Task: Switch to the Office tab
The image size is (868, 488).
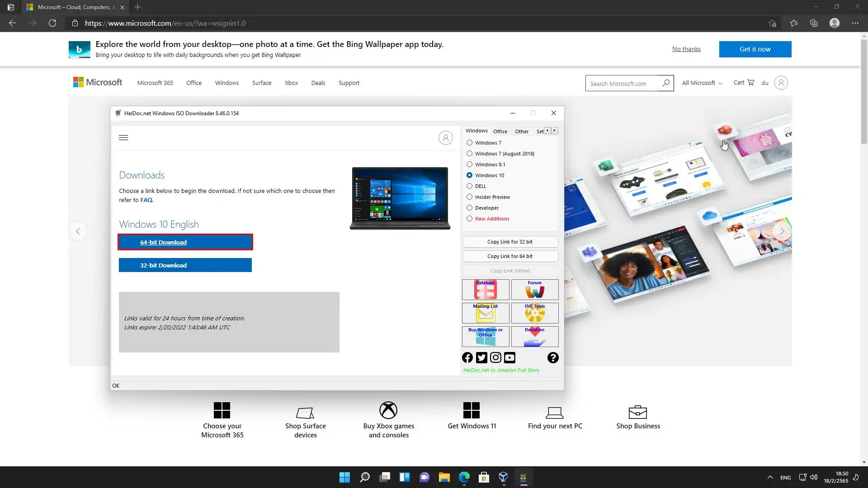Action: (x=500, y=131)
